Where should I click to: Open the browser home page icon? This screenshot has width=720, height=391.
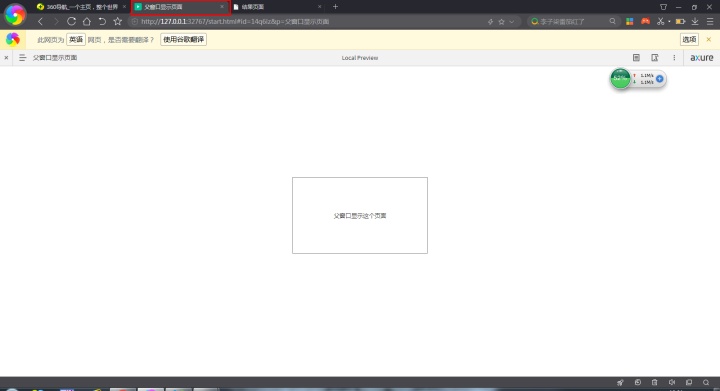point(86,21)
